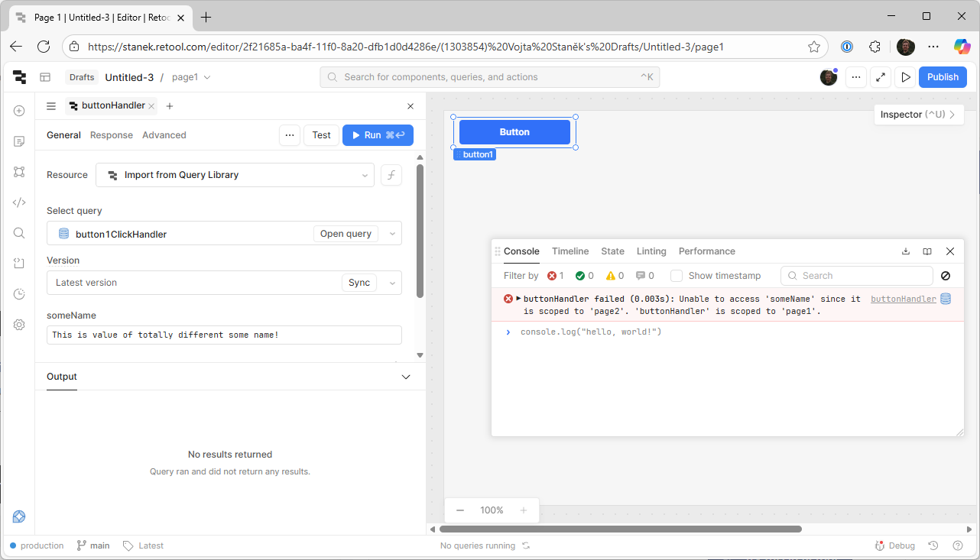
Task: Open the Settings gear in left sidebar
Action: point(19,325)
